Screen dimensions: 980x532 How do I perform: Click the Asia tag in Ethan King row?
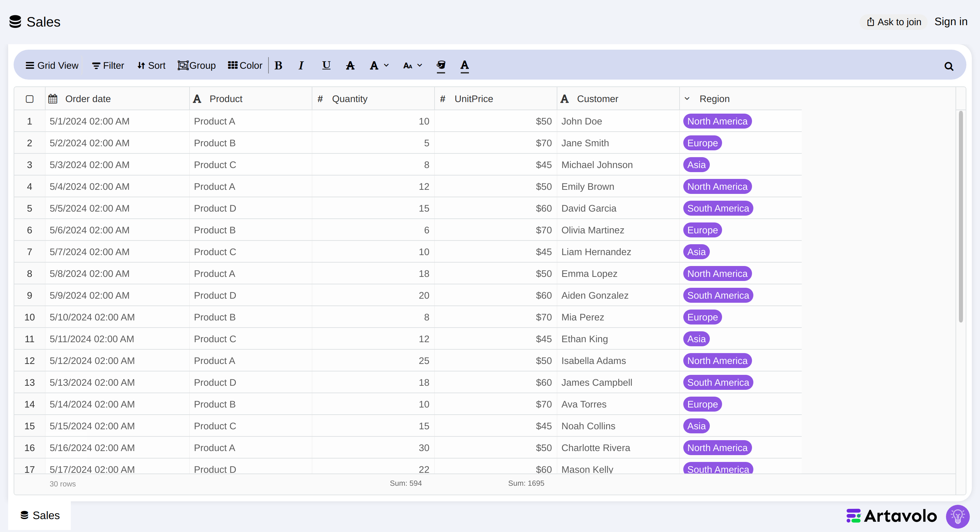(x=696, y=339)
